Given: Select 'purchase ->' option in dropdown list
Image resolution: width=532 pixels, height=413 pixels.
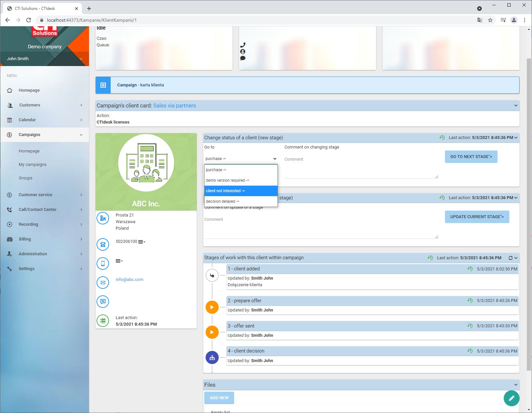Looking at the screenshot, I should pyautogui.click(x=241, y=170).
